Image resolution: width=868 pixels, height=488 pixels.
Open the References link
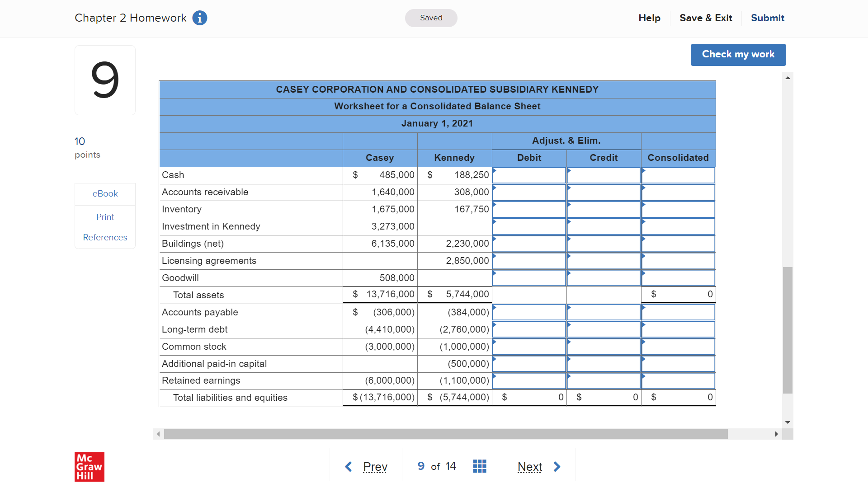point(105,238)
